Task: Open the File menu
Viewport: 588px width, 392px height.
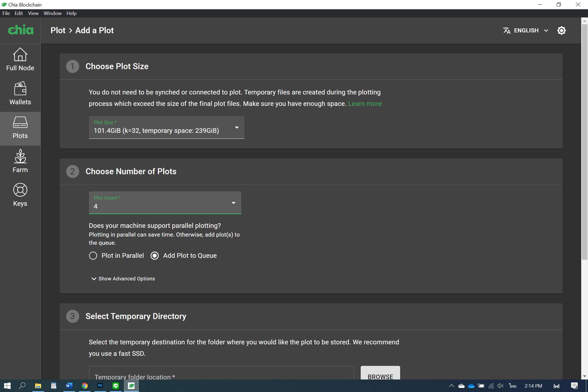Action: pyautogui.click(x=6, y=13)
